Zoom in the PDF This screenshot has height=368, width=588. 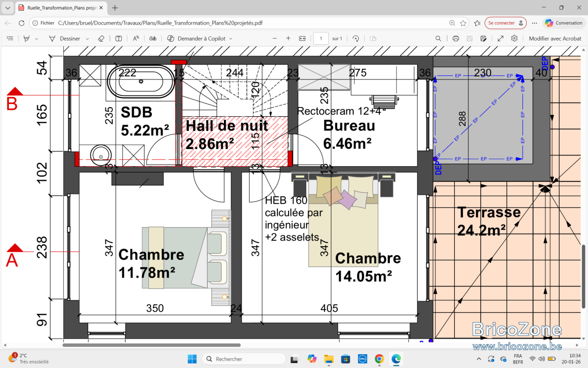(x=288, y=38)
